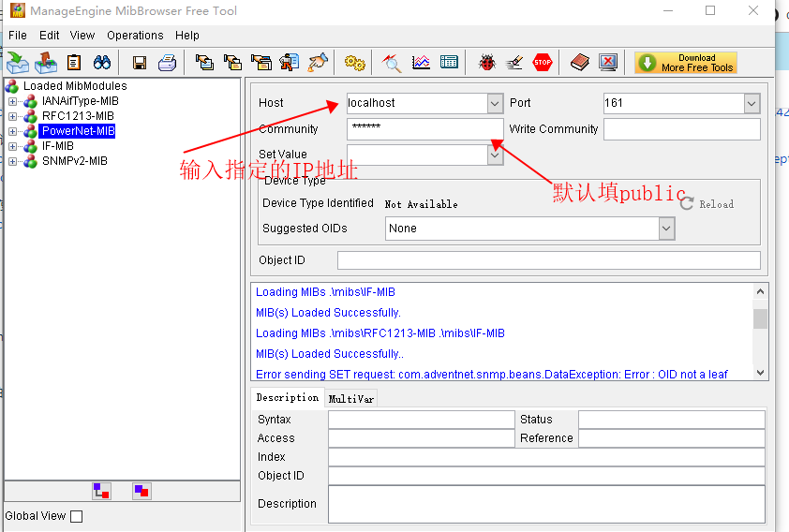Open the Port dropdown arrow

coord(752,104)
